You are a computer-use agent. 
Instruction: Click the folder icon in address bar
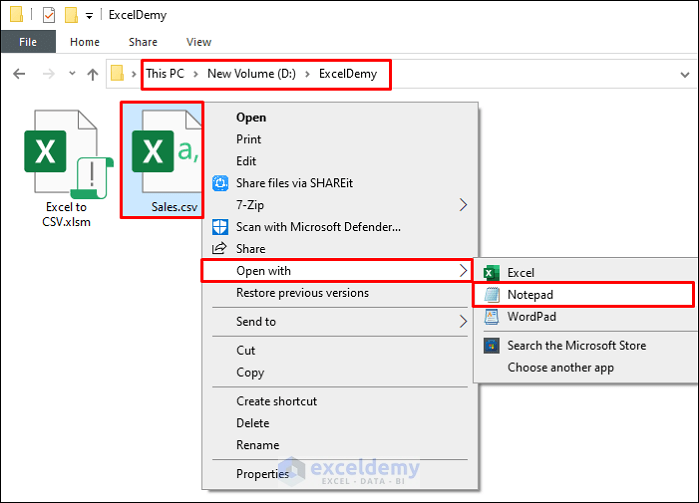point(117,73)
